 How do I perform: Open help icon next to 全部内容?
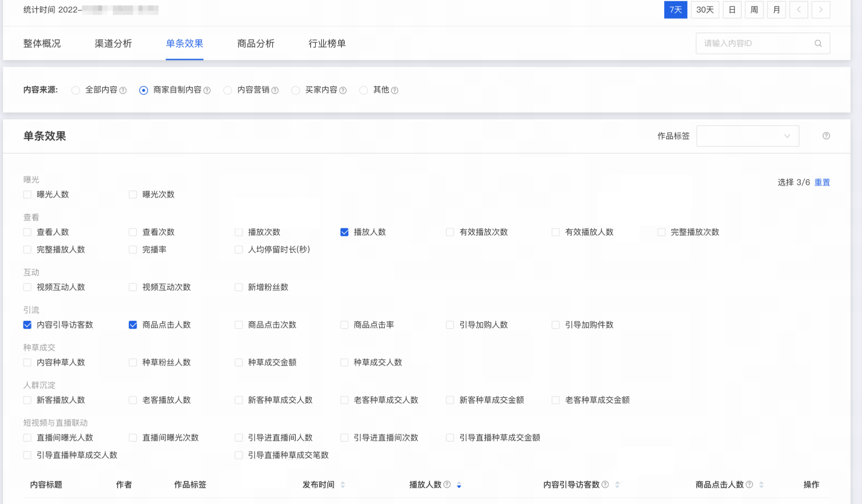click(x=123, y=91)
